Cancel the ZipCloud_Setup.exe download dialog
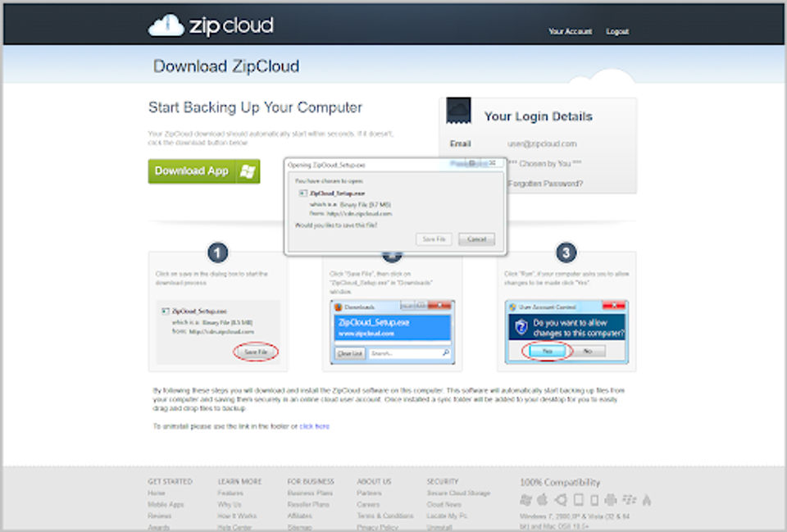Viewport: 787px width, 532px height. (x=476, y=239)
